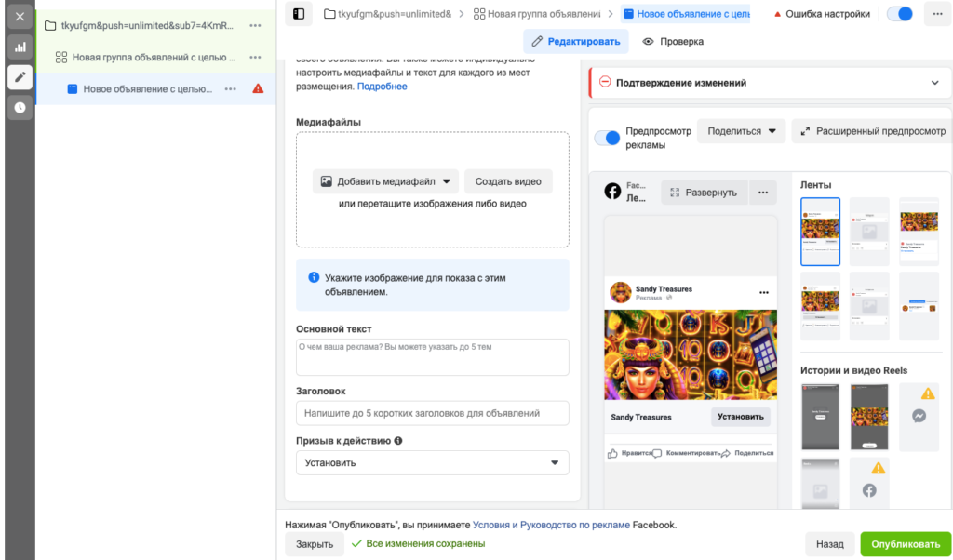Open three-dot menu for Новое объявление row
This screenshot has height=560, width=953.
tap(231, 88)
